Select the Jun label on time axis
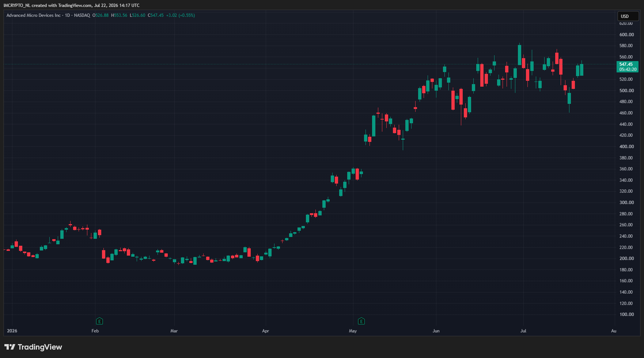 [436, 331]
